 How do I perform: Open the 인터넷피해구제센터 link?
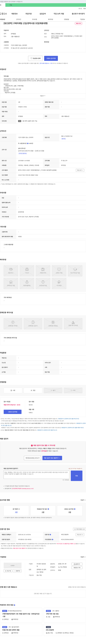tap(23, 488)
